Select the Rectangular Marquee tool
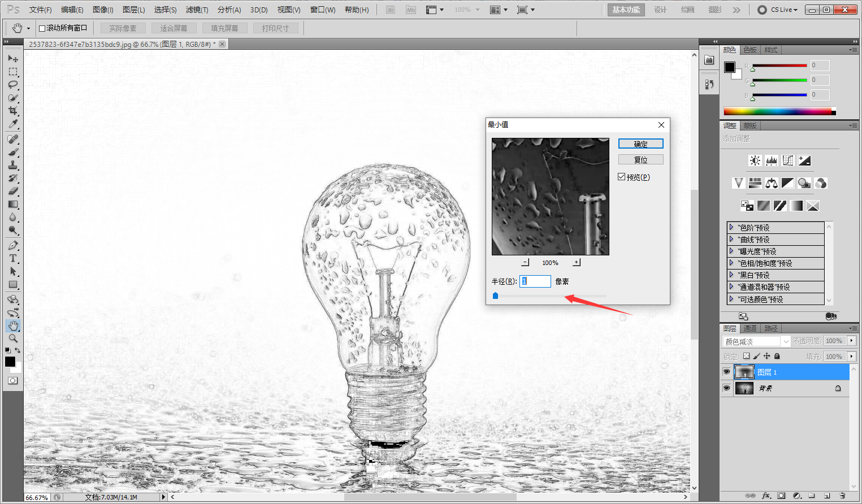Viewport: 862px width, 504px height. click(x=13, y=72)
